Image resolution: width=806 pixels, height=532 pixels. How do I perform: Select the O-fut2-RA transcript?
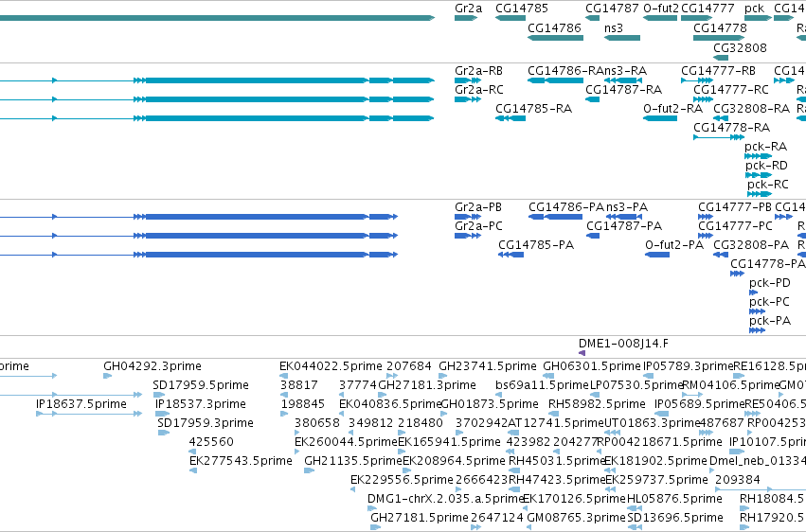click(660, 118)
